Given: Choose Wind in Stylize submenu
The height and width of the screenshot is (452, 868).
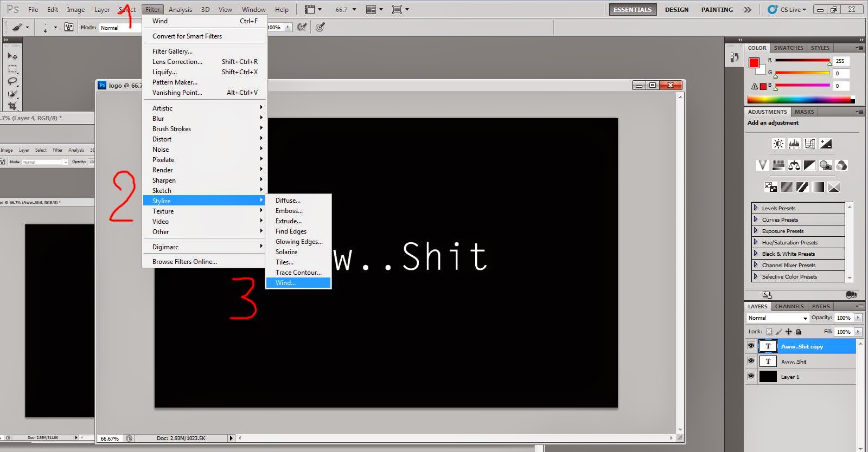Looking at the screenshot, I should (x=298, y=283).
